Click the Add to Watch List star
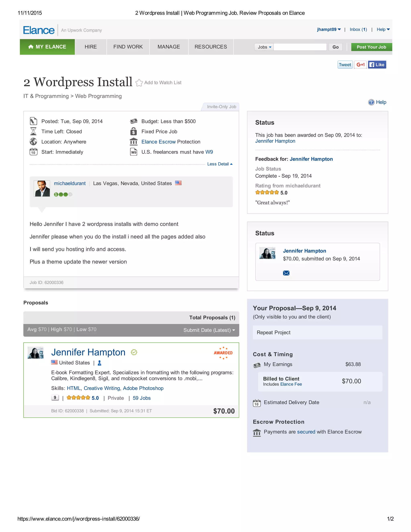 139,83
